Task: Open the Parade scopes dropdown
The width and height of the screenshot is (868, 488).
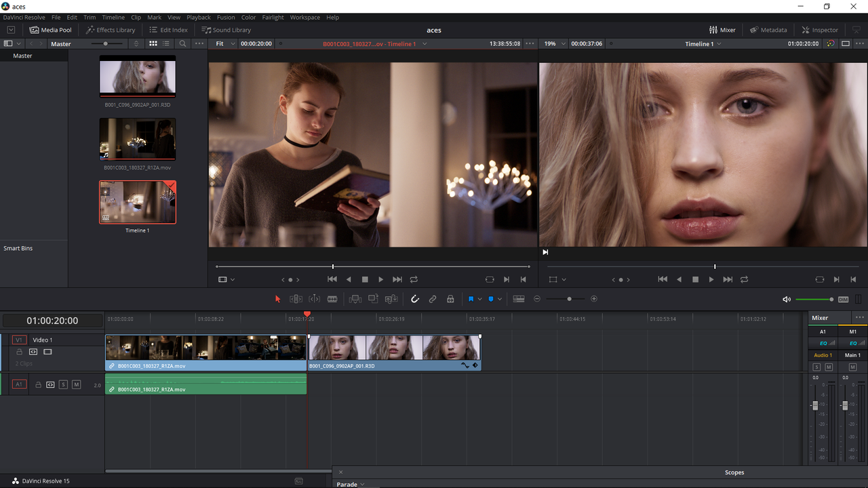Action: (351, 484)
